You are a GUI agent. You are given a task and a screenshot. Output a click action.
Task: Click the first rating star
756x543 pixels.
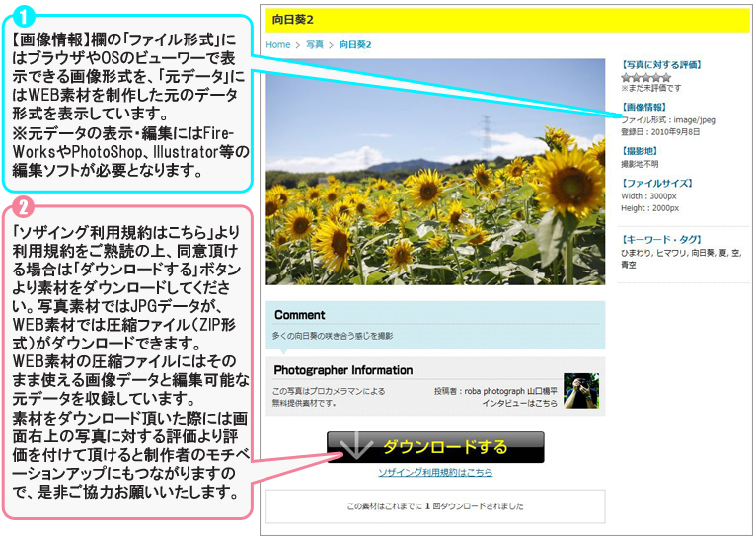click(x=626, y=77)
